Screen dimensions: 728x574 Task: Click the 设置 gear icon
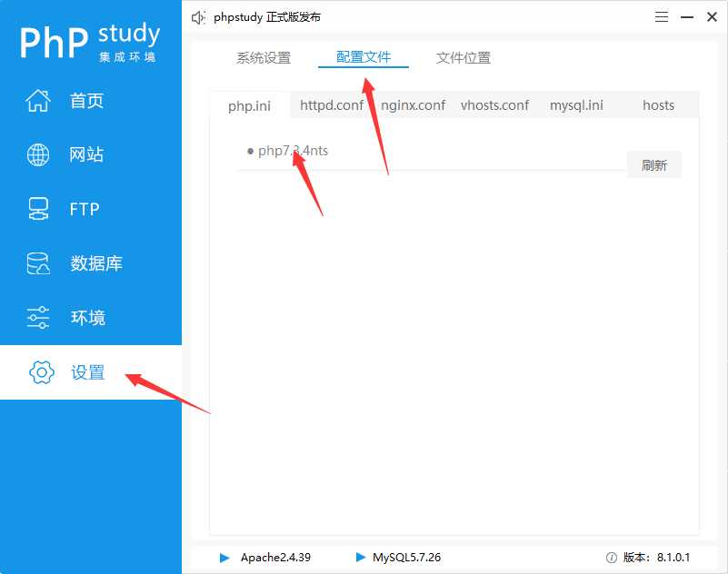41,372
